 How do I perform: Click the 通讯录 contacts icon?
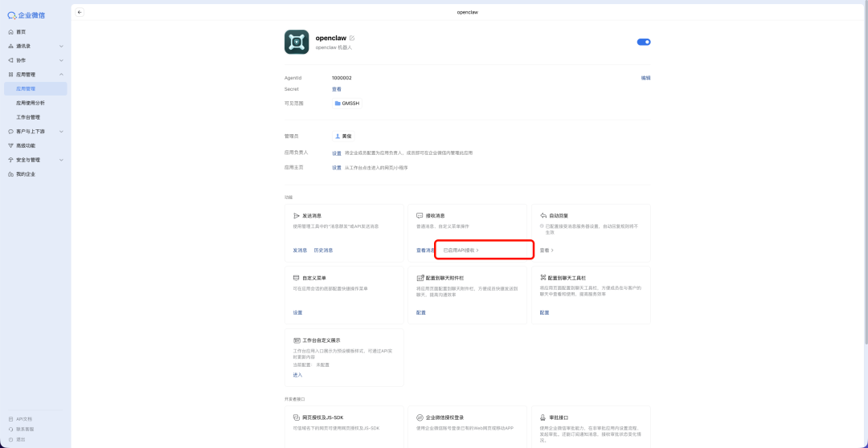10,46
